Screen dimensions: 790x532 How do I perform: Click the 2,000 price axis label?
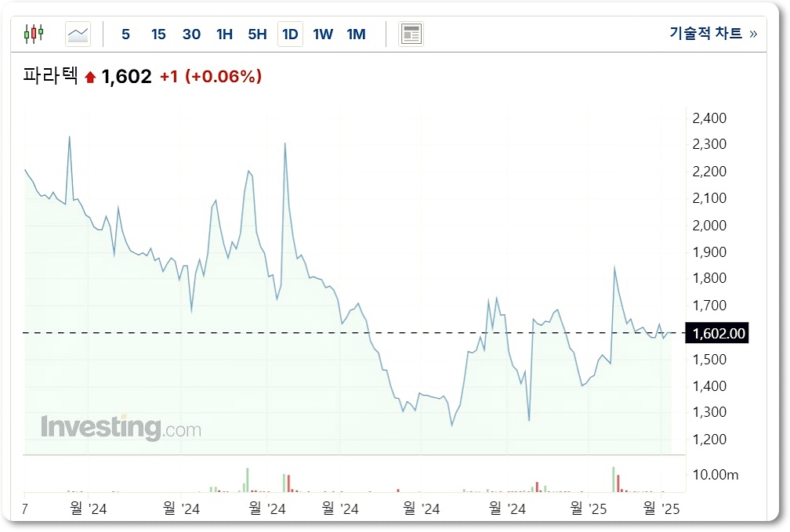pos(709,225)
